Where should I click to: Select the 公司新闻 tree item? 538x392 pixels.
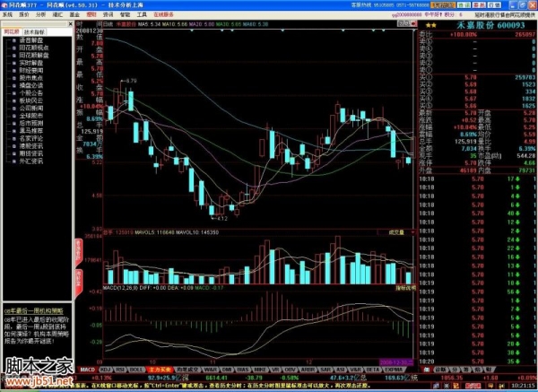tap(30, 109)
